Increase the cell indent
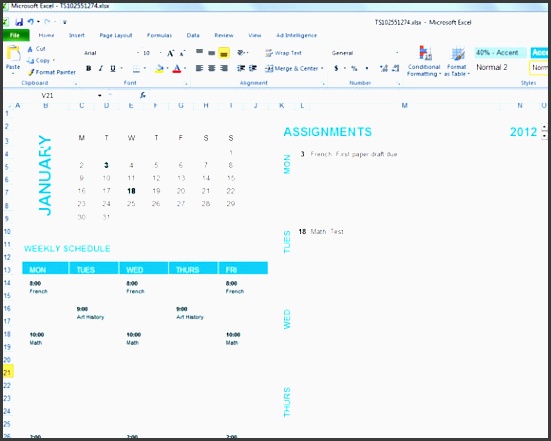This screenshot has width=551, height=441. click(253, 68)
